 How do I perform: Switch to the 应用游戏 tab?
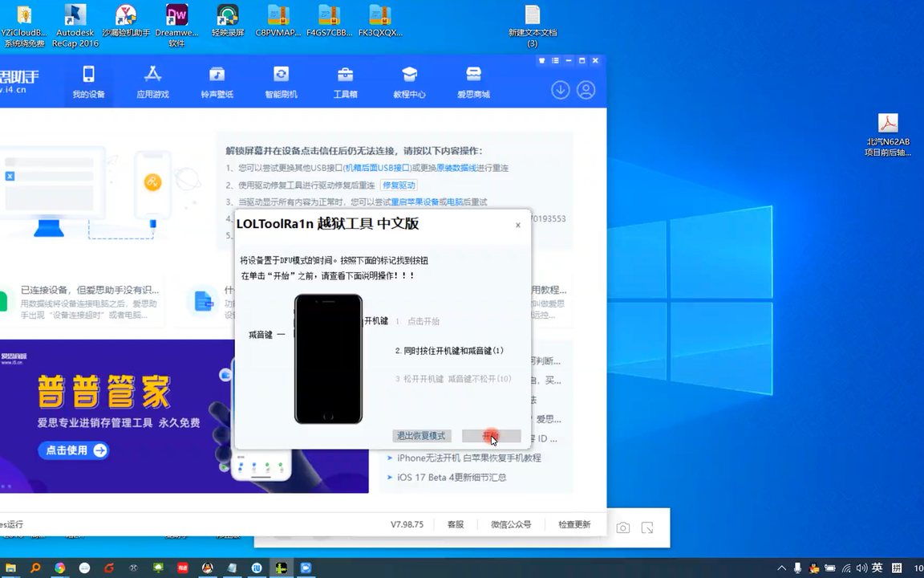pos(152,82)
